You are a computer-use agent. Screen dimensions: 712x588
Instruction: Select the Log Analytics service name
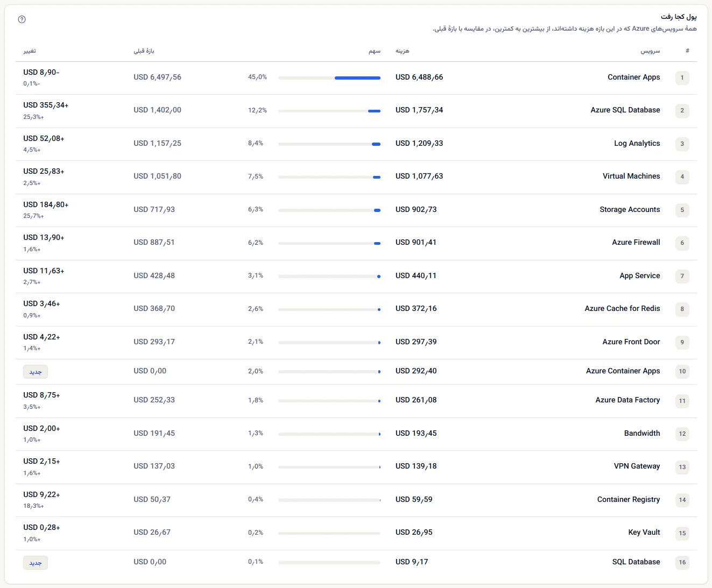pos(637,143)
